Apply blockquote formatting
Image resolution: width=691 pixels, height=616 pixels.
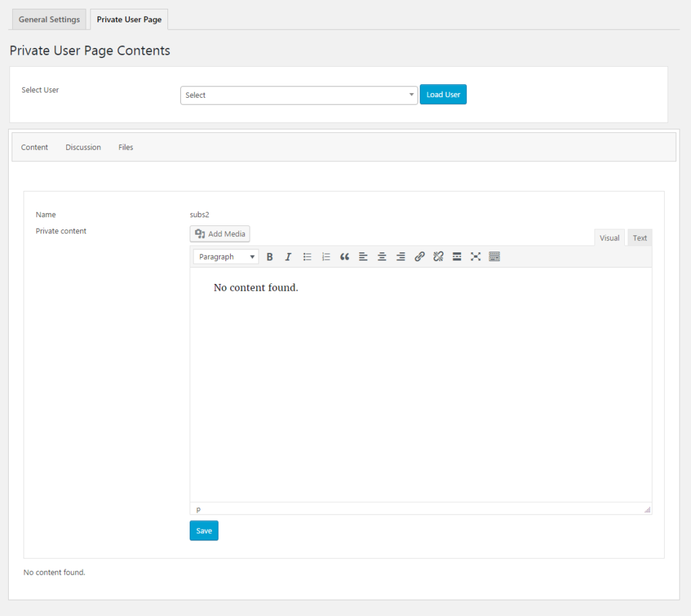pos(345,256)
